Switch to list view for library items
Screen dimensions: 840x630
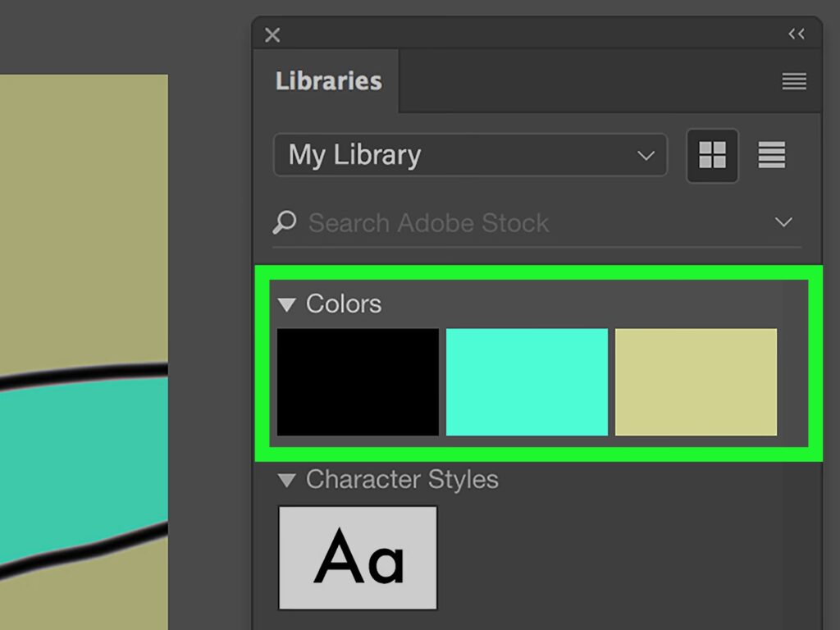pos(771,155)
